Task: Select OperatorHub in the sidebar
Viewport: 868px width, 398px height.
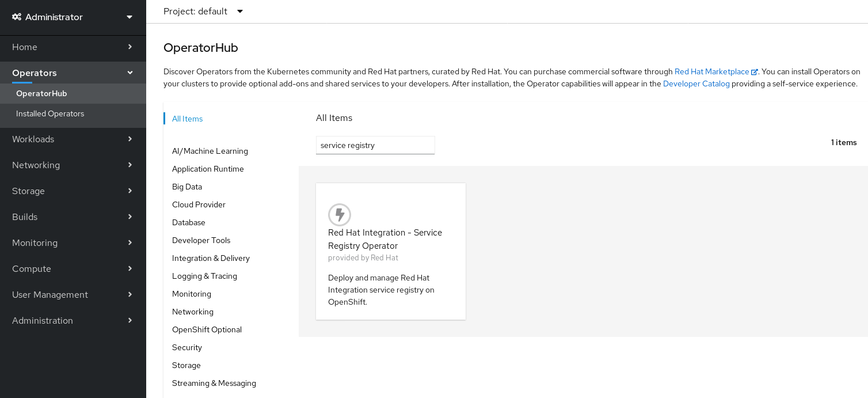Action: pos(40,93)
